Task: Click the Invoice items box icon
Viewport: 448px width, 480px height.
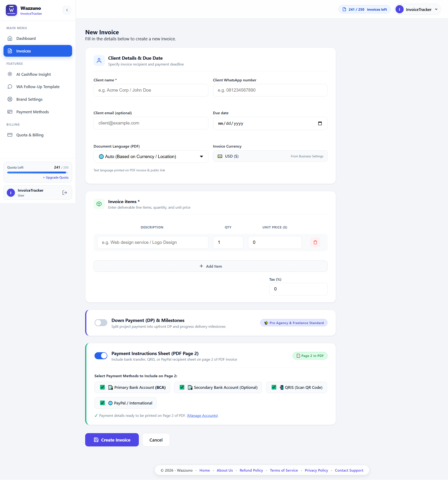Action: pyautogui.click(x=99, y=204)
